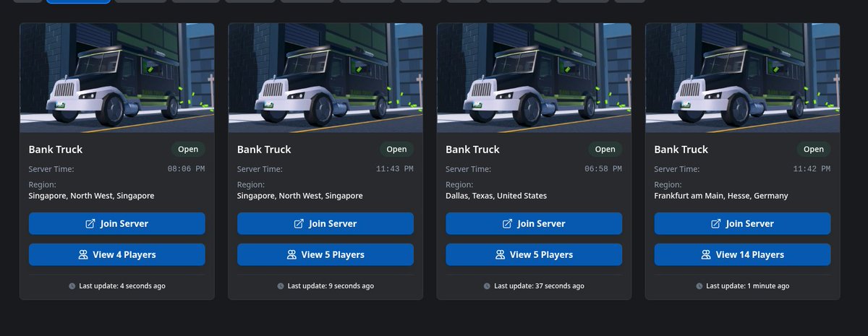Select the Bank Truck title on Dallas card
Screen dimensions: 868x336
(472, 150)
